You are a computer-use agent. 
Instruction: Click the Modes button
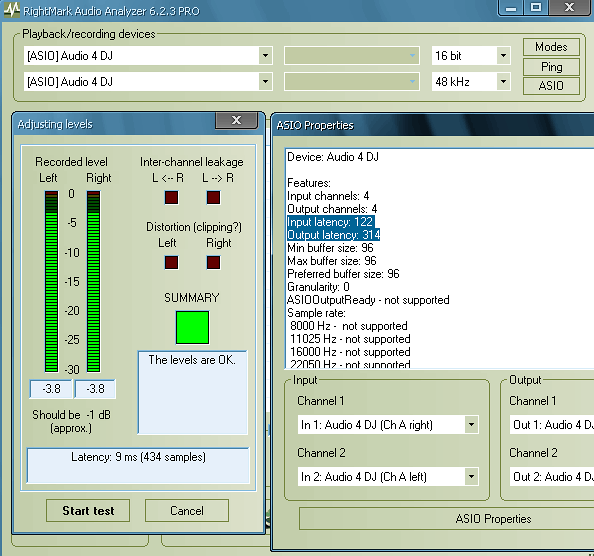point(551,47)
